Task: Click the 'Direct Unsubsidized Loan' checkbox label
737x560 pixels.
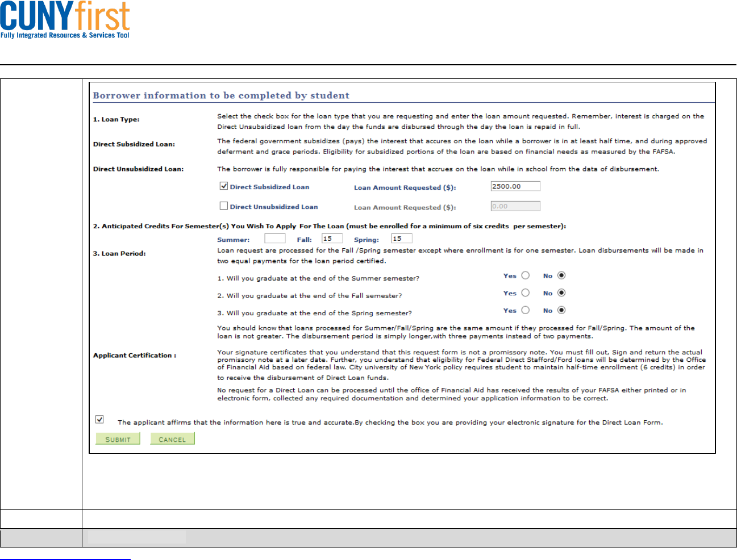Action: pyautogui.click(x=274, y=207)
